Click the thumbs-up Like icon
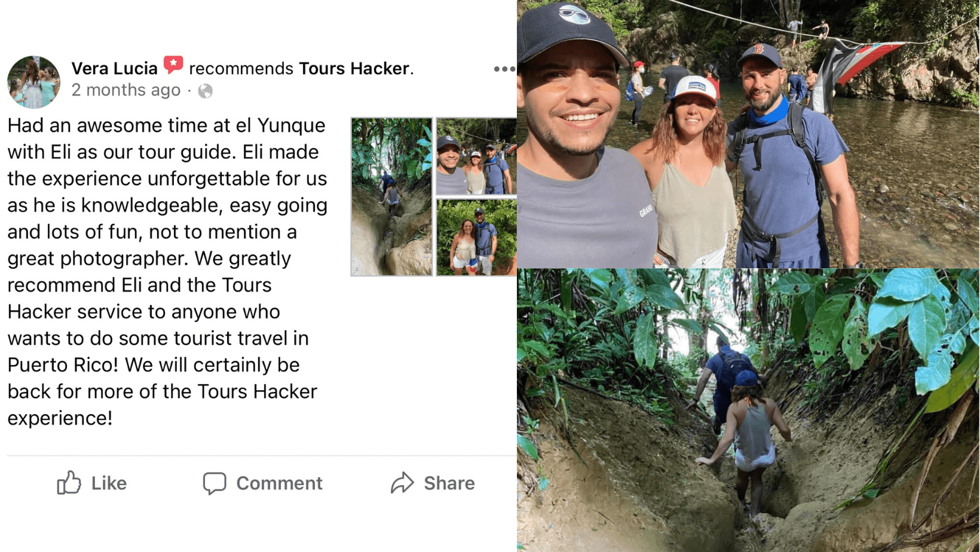This screenshot has width=980, height=552. click(69, 483)
